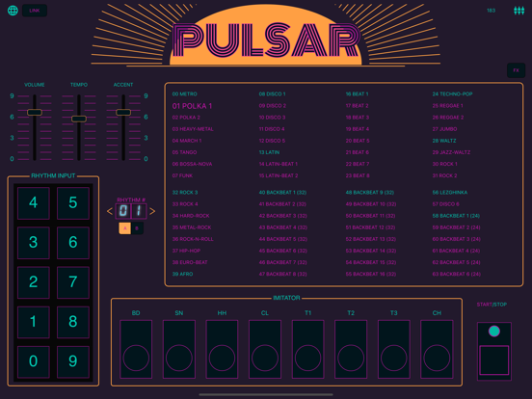Open the FX panel button
The image size is (532, 399).
tap(516, 70)
